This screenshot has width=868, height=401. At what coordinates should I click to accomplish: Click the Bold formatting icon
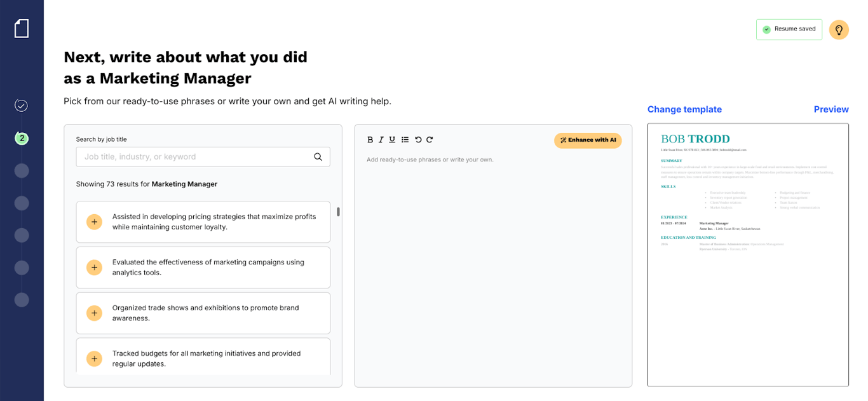click(370, 140)
